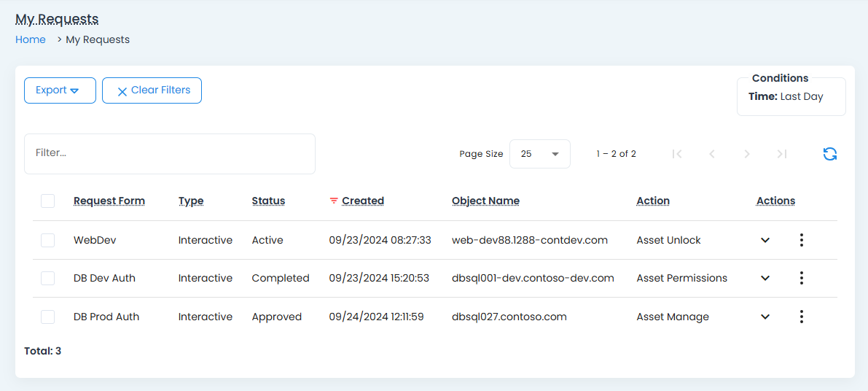Sort by Object Name column header
Image resolution: width=868 pixels, height=391 pixels.
(x=485, y=201)
